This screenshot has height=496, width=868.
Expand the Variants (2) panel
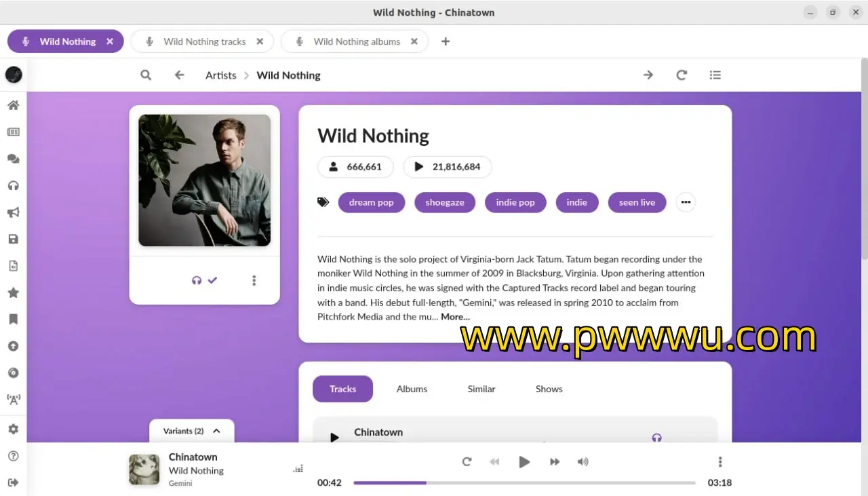(x=192, y=431)
